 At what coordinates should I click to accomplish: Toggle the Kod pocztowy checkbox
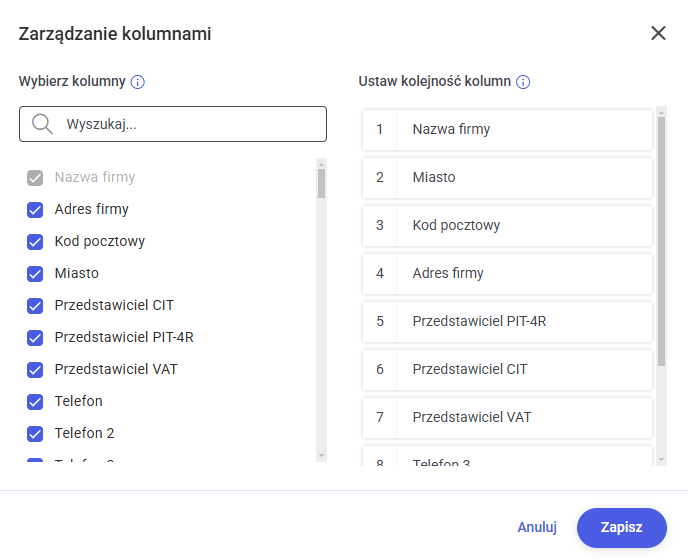[35, 242]
